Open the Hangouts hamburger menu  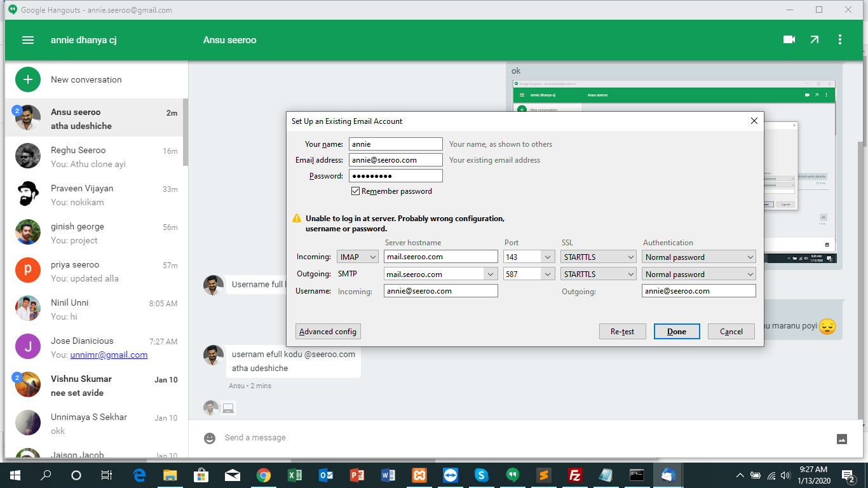(28, 40)
